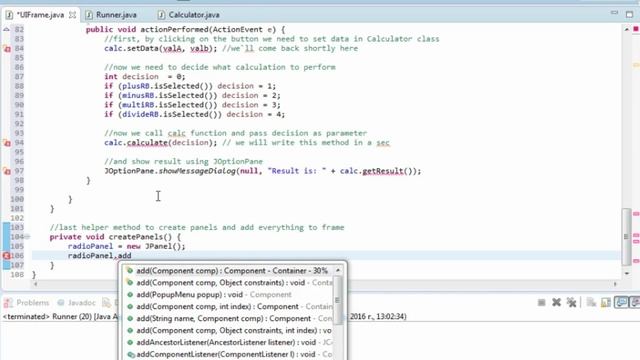Click 'plusRB' on line 88
The image size is (640, 360).
coord(136,86)
